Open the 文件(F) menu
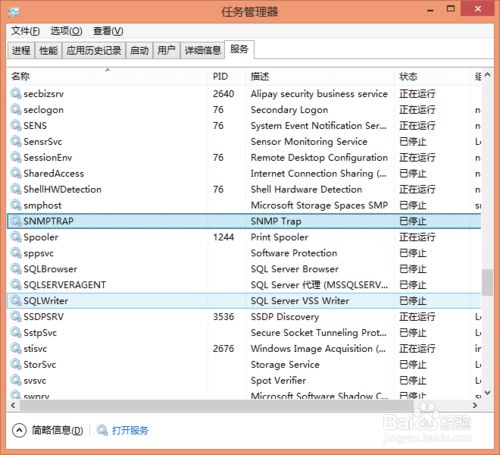The height and width of the screenshot is (455, 500). (25, 31)
